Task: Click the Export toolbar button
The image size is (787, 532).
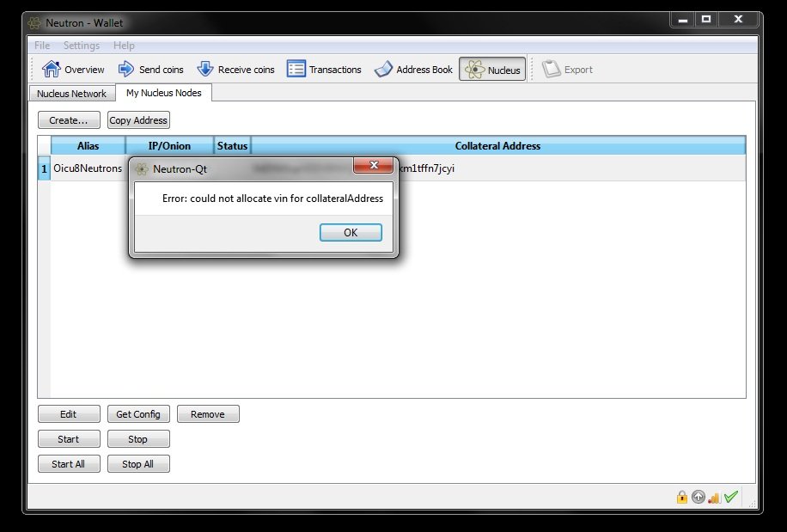Action: 567,70
